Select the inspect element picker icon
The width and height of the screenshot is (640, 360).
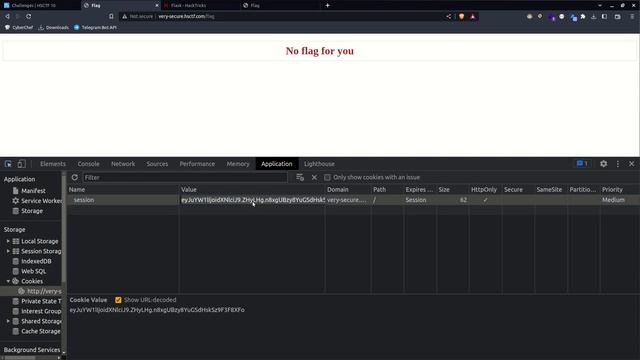click(x=8, y=164)
